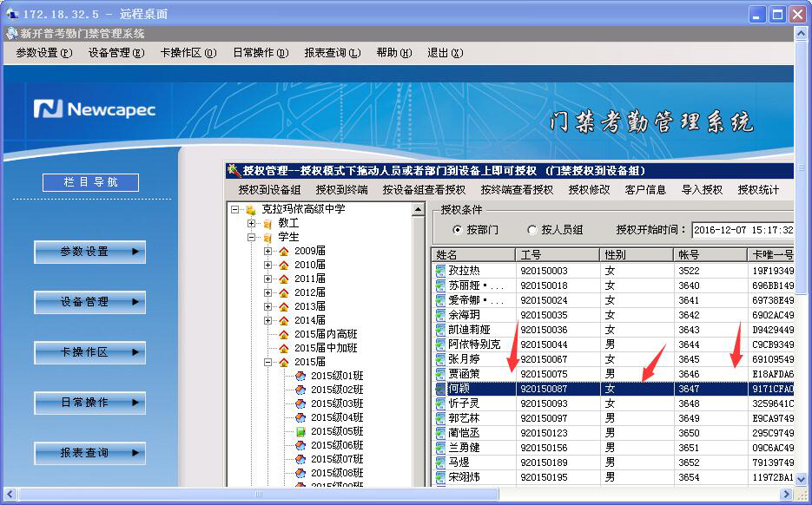The height and width of the screenshot is (505, 812).
Task: Open the 报表查询 menu in menu bar
Action: 332,53
